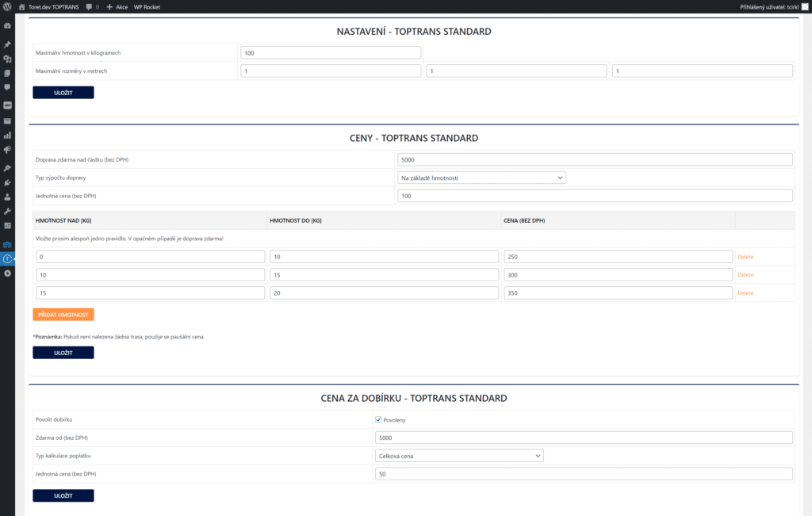Focus Hmotnost nad field containing 0
This screenshot has width=812, height=516.
point(150,257)
